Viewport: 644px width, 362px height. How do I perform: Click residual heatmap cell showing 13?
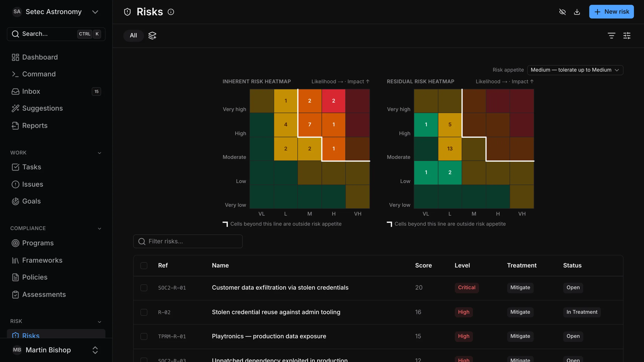[450, 149]
